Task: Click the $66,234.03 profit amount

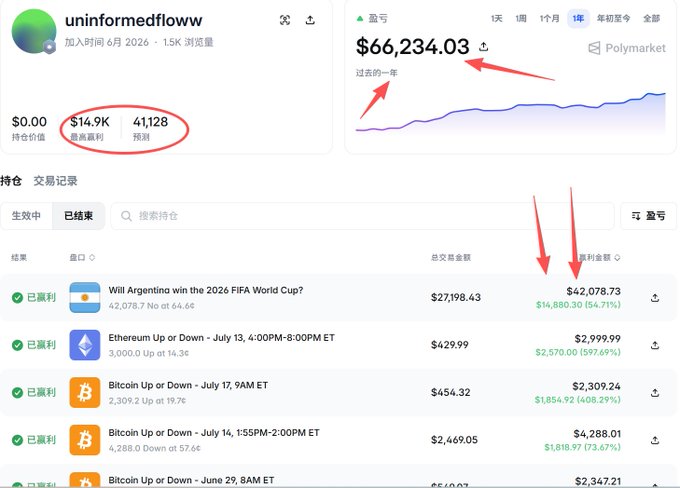Action: coord(412,46)
